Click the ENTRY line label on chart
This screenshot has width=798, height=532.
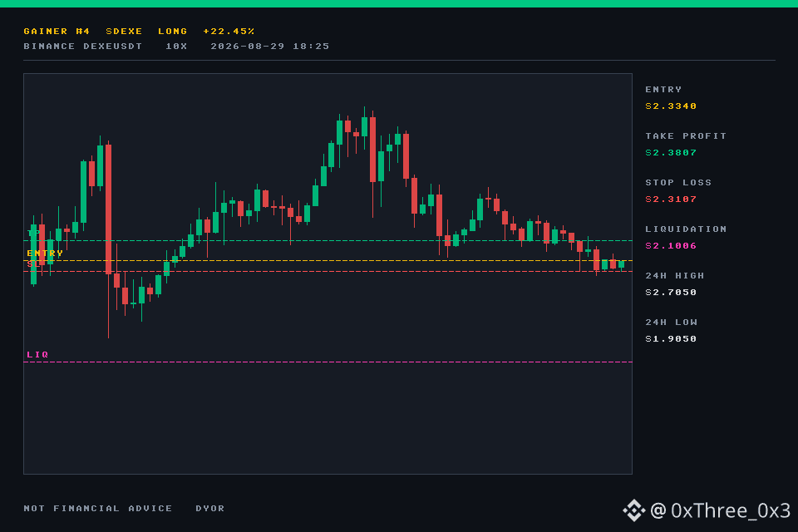[45, 253]
